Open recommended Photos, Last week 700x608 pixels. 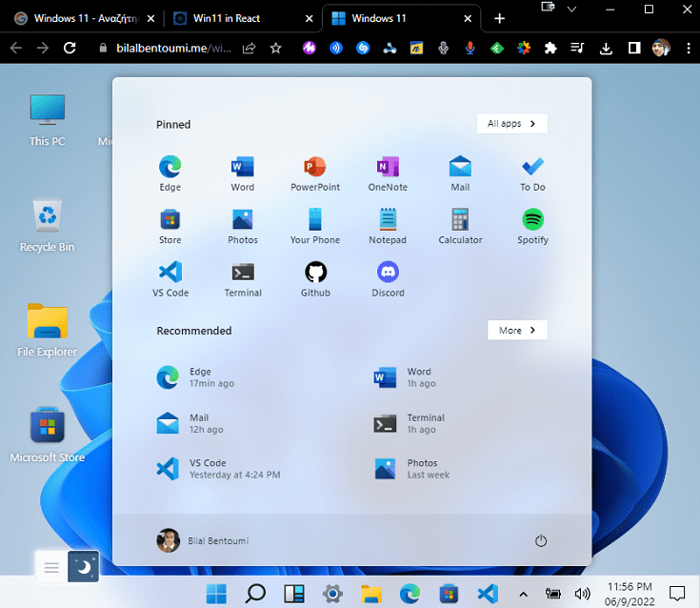click(x=412, y=469)
